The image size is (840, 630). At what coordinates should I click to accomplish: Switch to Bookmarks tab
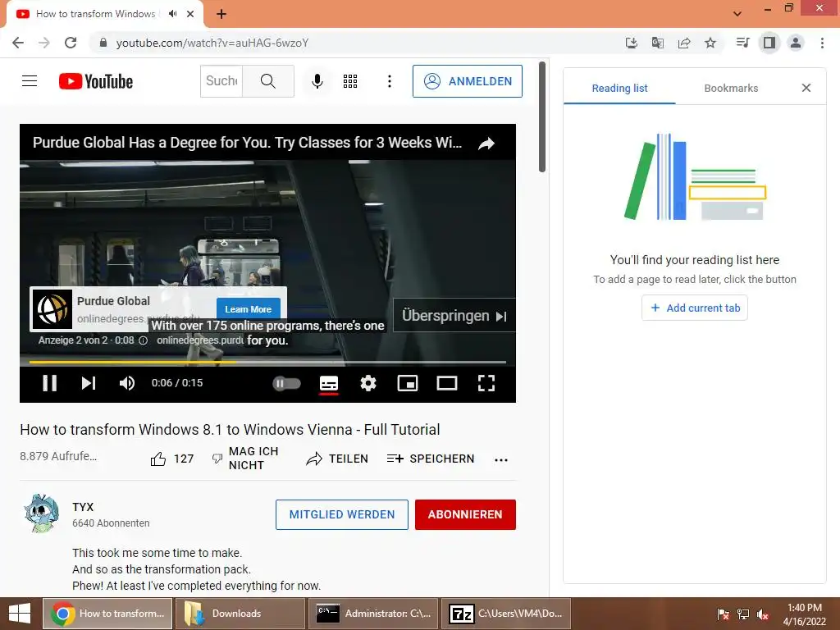pyautogui.click(x=731, y=88)
